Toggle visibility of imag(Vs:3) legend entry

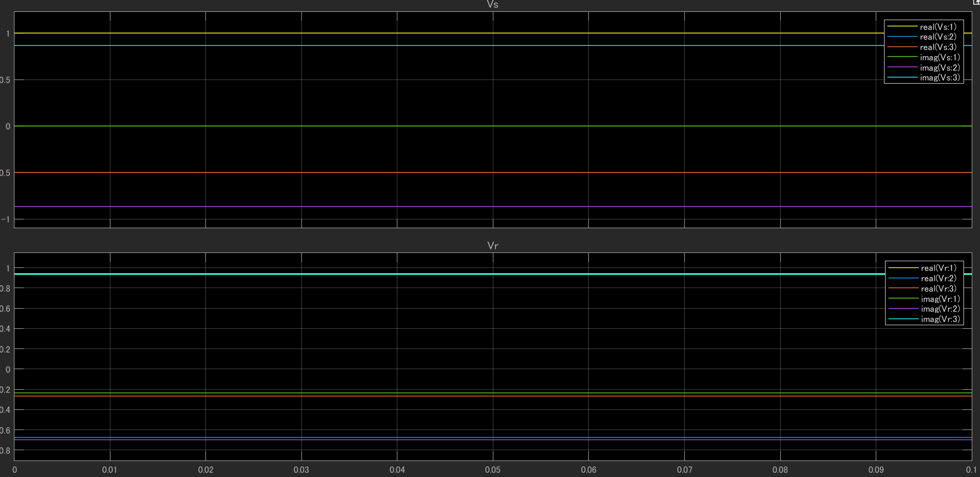tap(938, 77)
